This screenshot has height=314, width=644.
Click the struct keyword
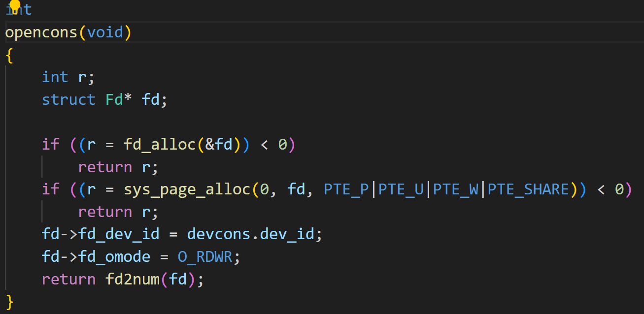[x=68, y=99]
